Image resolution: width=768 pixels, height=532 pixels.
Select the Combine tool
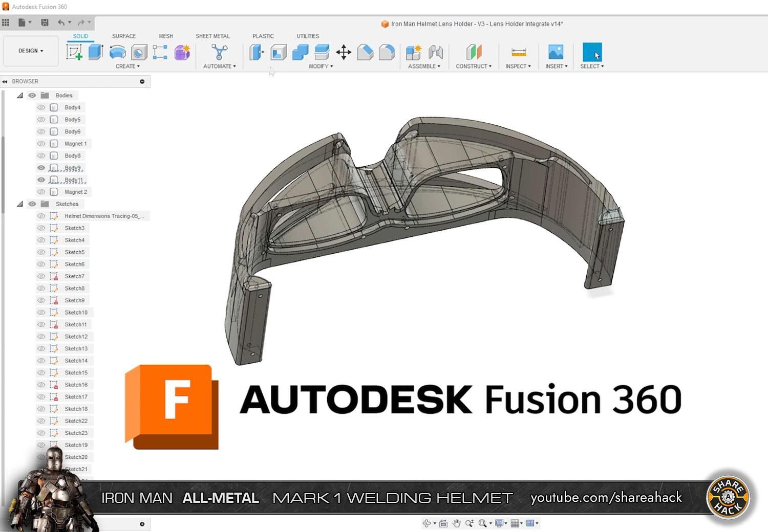(x=300, y=52)
